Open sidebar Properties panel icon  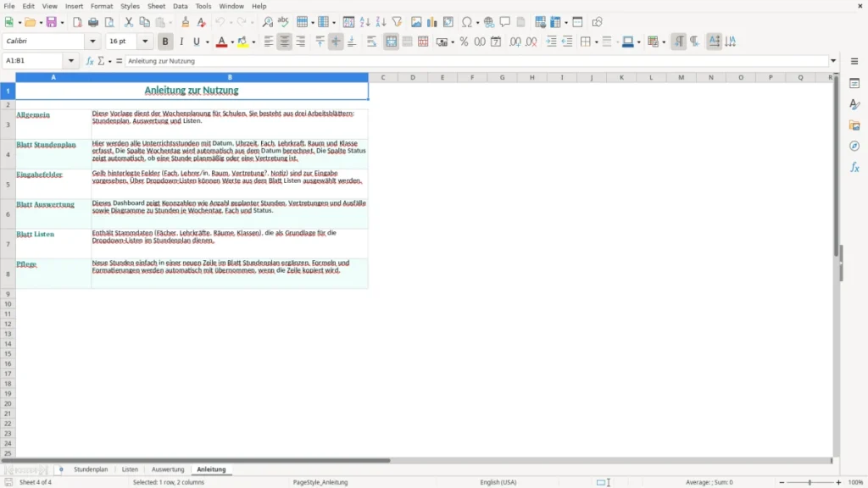pos(854,84)
